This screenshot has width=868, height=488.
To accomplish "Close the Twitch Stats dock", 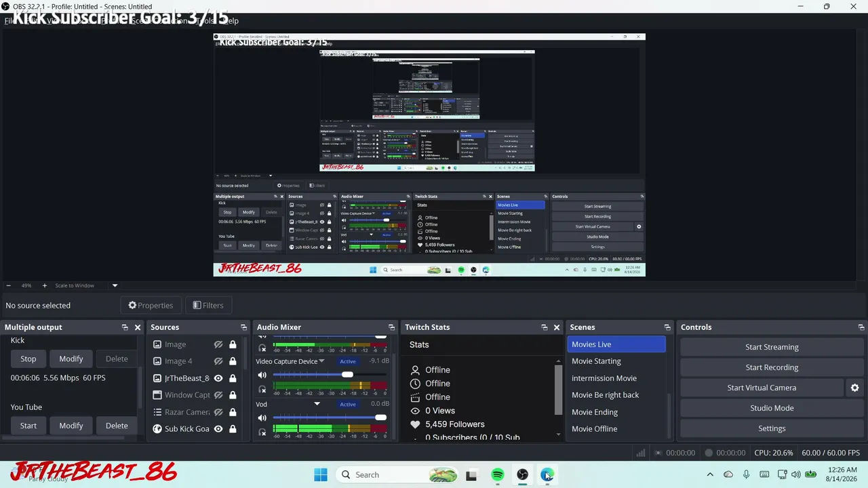I will point(557,327).
